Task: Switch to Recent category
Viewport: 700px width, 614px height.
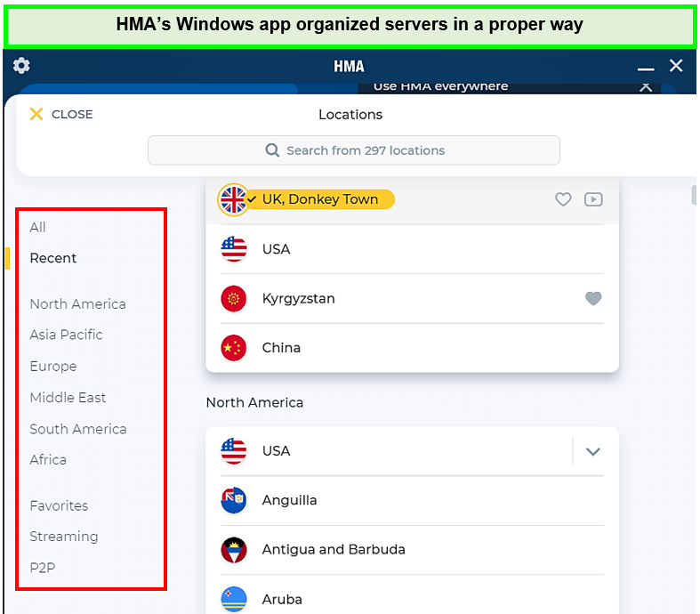Action: click(x=53, y=258)
